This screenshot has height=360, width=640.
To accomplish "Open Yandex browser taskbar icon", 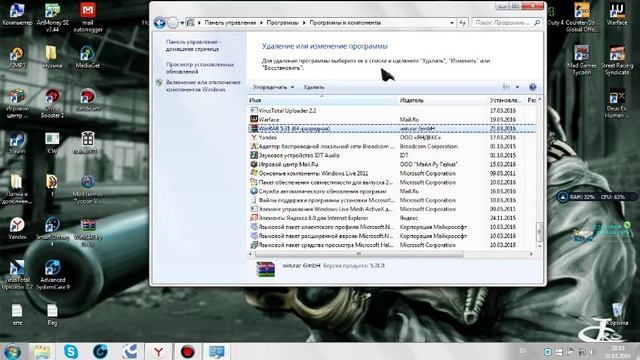I will pos(158,351).
